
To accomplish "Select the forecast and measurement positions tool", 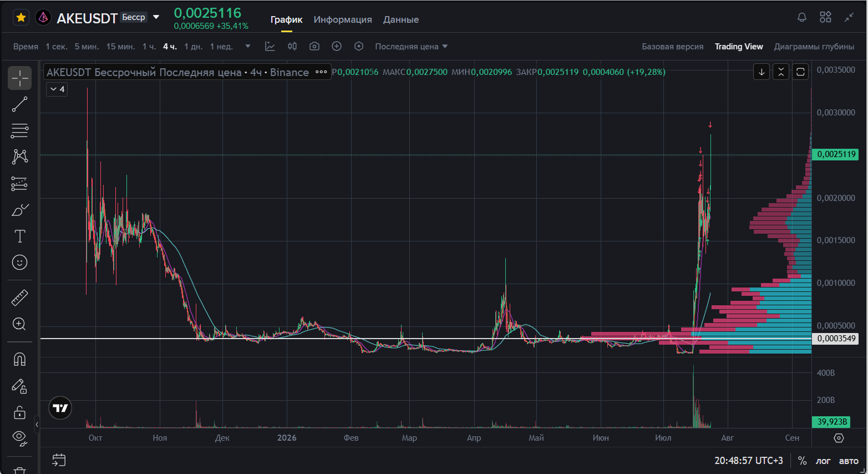I will pyautogui.click(x=19, y=183).
